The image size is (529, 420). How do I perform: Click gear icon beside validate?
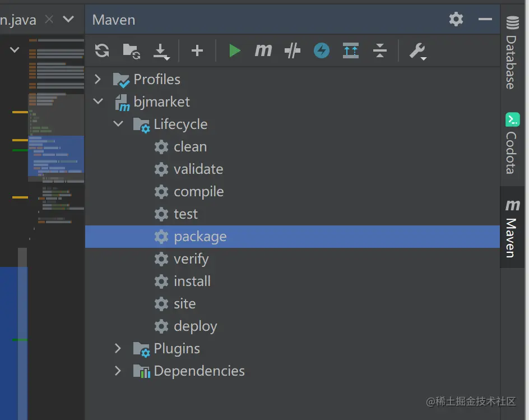161,169
